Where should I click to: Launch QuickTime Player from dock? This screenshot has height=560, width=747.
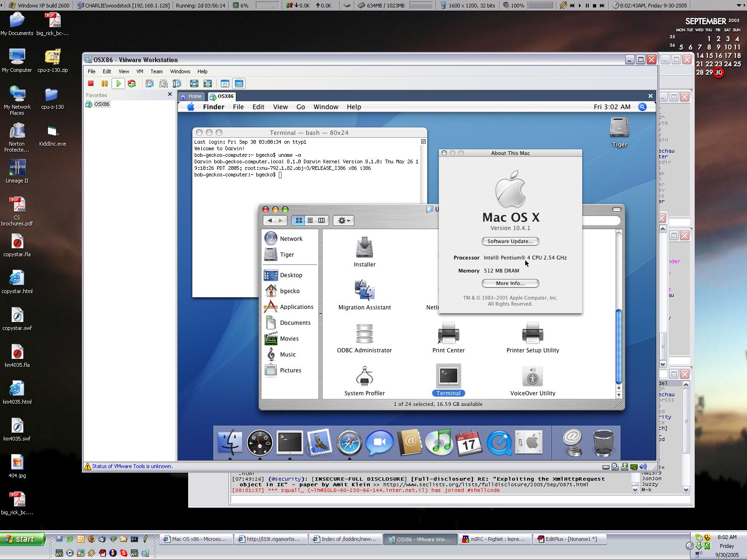click(x=499, y=442)
